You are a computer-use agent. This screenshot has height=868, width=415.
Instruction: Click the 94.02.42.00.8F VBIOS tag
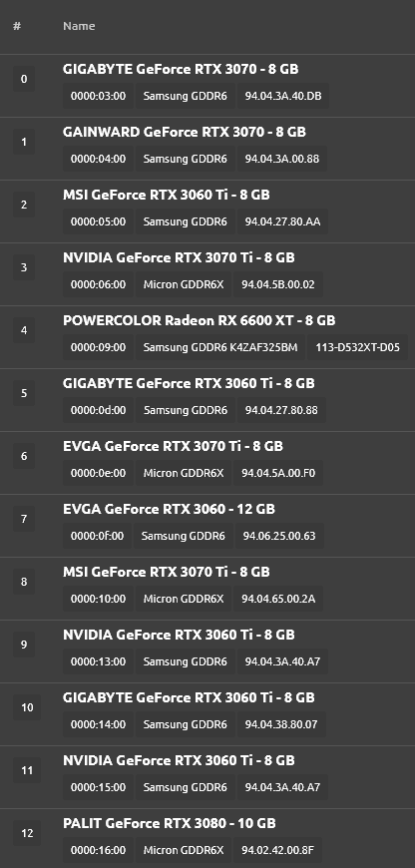click(x=277, y=850)
